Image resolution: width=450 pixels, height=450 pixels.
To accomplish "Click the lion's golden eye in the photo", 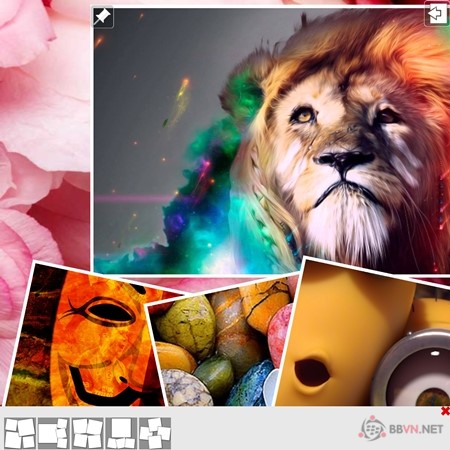I will click(305, 115).
